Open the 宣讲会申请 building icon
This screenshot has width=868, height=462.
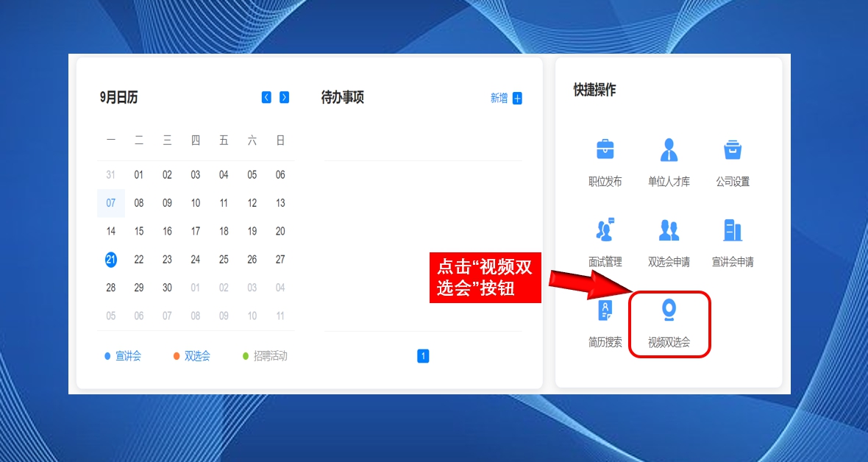coord(733,230)
